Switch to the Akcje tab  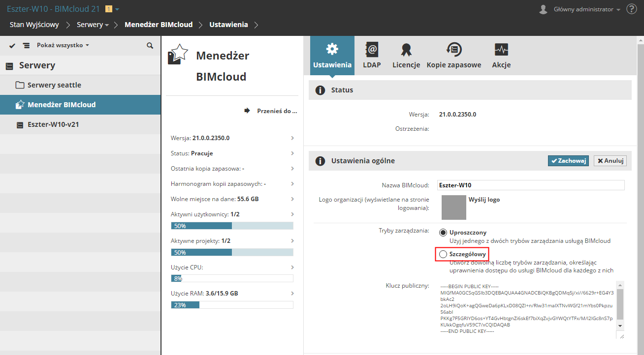[x=501, y=56]
